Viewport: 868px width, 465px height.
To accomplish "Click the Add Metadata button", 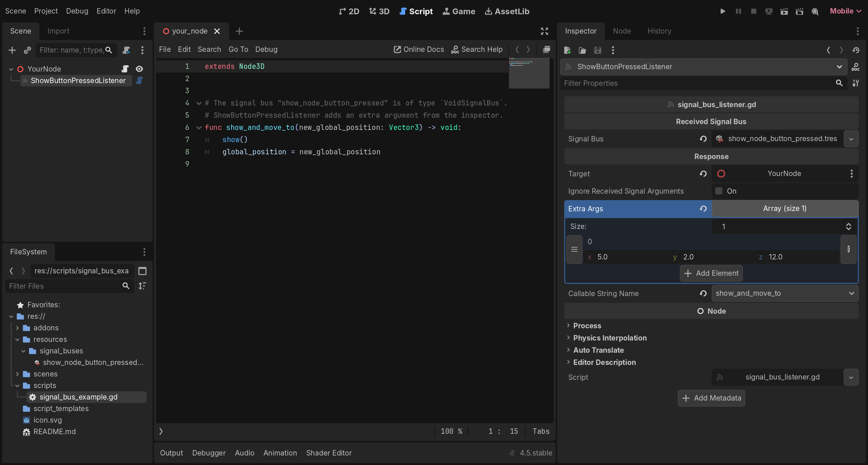I will (711, 398).
